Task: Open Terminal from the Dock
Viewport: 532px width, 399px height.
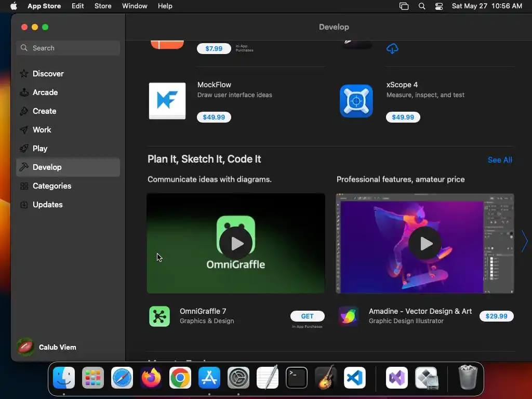Action: [x=297, y=378]
